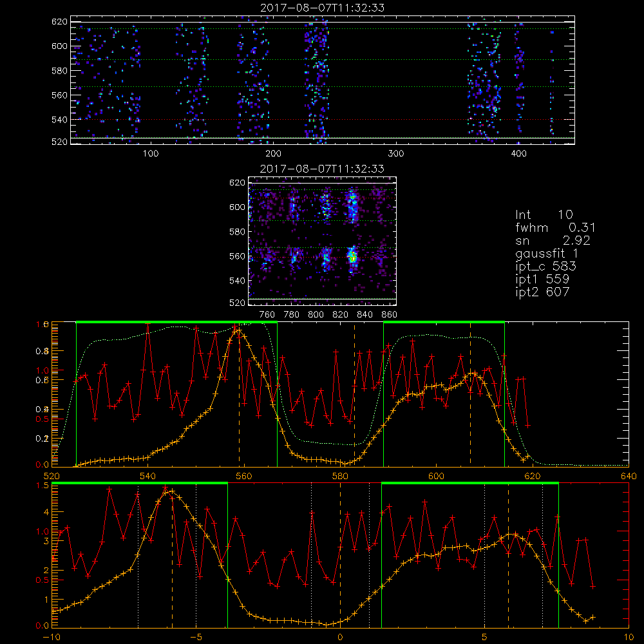Click the 'sn 2.92' value line

(553, 241)
